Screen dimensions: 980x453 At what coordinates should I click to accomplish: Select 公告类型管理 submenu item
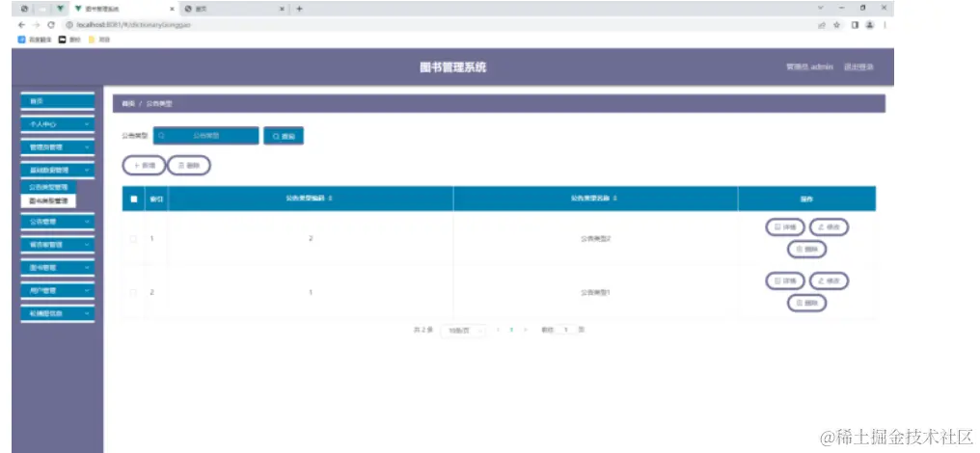[49, 187]
